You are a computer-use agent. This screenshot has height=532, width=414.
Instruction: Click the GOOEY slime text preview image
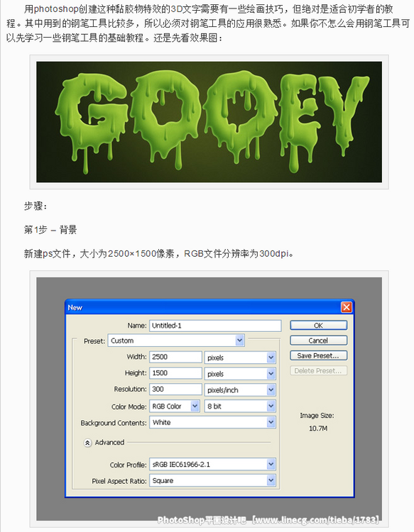click(x=209, y=122)
